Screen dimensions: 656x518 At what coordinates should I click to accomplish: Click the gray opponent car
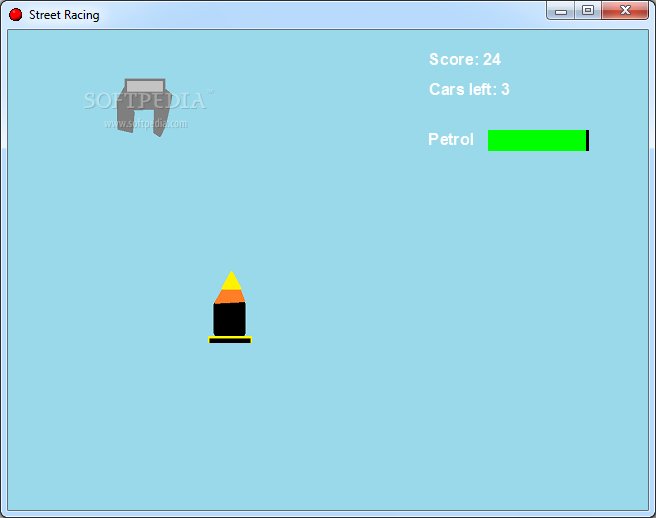[x=144, y=108]
